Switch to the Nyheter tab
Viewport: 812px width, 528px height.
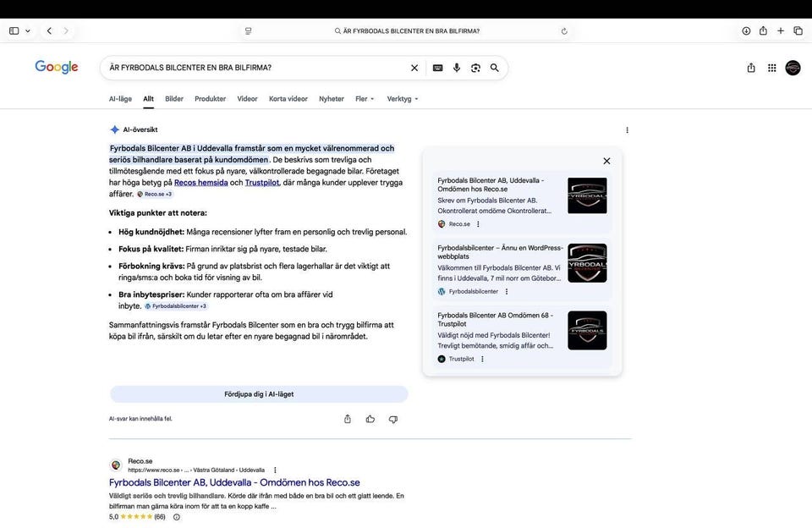(x=332, y=99)
